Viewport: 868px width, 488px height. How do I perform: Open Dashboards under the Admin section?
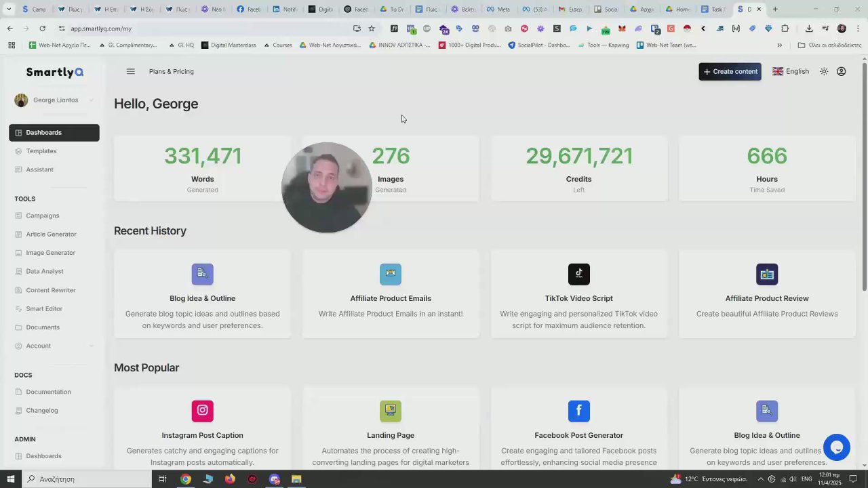(x=43, y=456)
